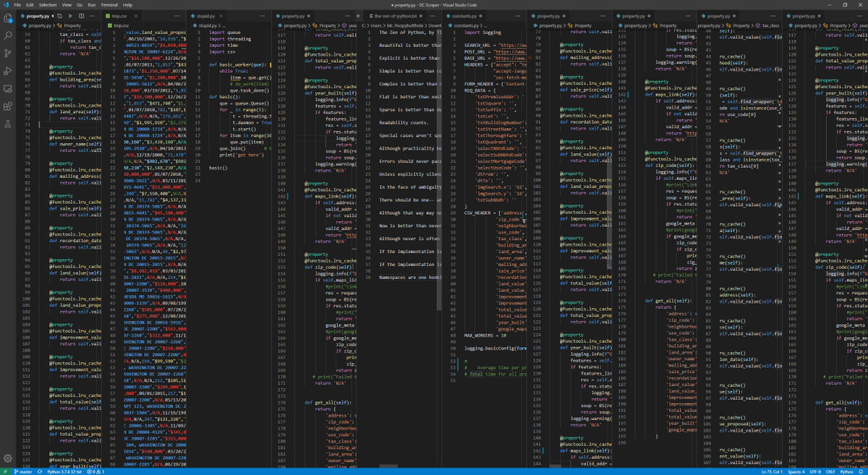
Task: Open the Run and Debug view
Action: coord(8,72)
